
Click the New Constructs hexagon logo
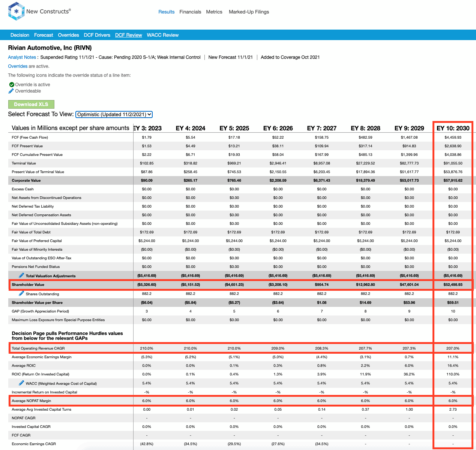pos(16,12)
